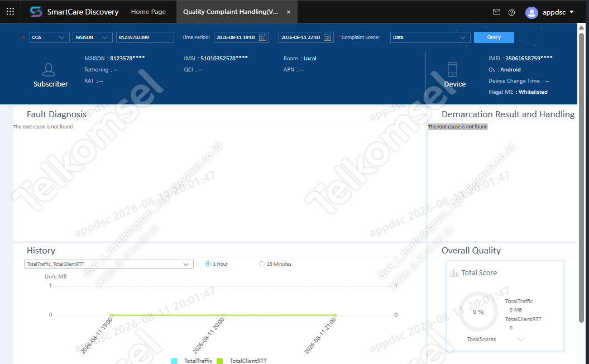The image size is (589, 364).
Task: Click the chart point at 2026-08-11 21:00
Action: [334, 315]
